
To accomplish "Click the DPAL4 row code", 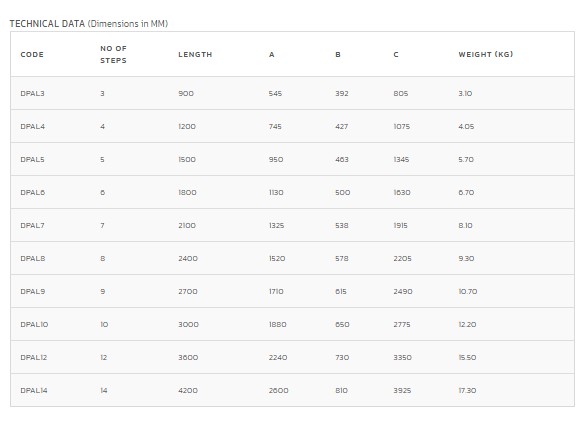I will (x=32, y=126).
